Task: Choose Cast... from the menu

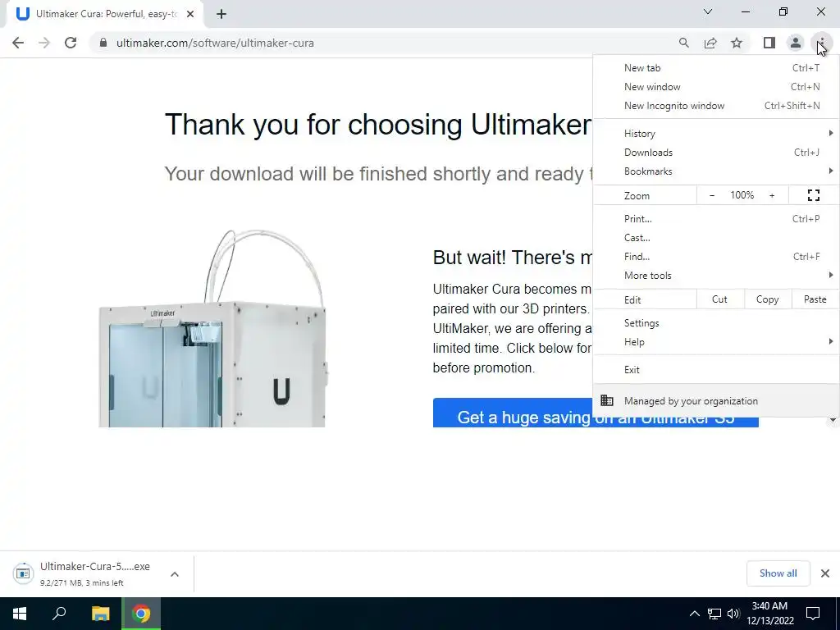Action: tap(715, 237)
